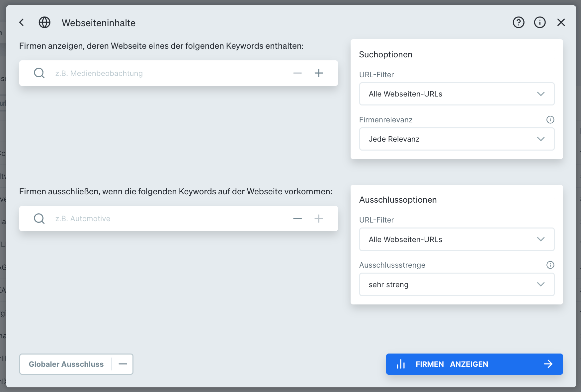
Task: Click the magnifier in the exclusion keyword field
Action: click(x=39, y=219)
